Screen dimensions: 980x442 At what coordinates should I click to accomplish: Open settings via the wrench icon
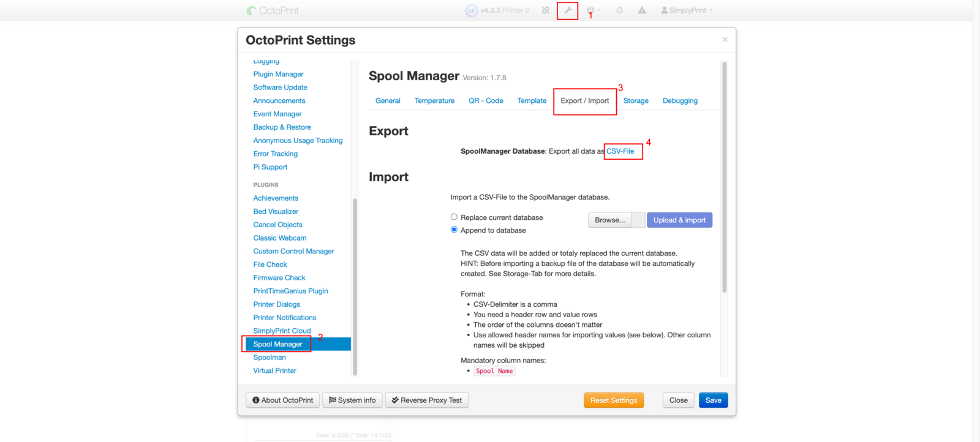tap(568, 10)
